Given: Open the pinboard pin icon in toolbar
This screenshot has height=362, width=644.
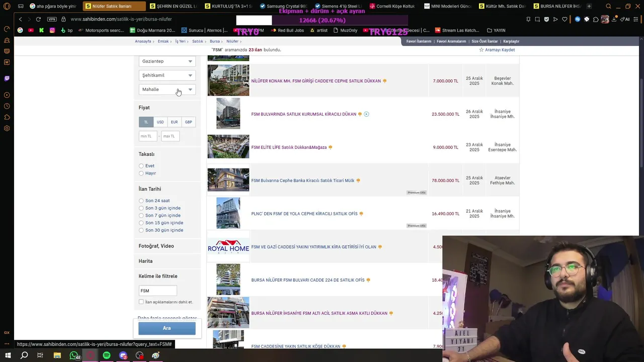Looking at the screenshot, I should click(528, 19).
